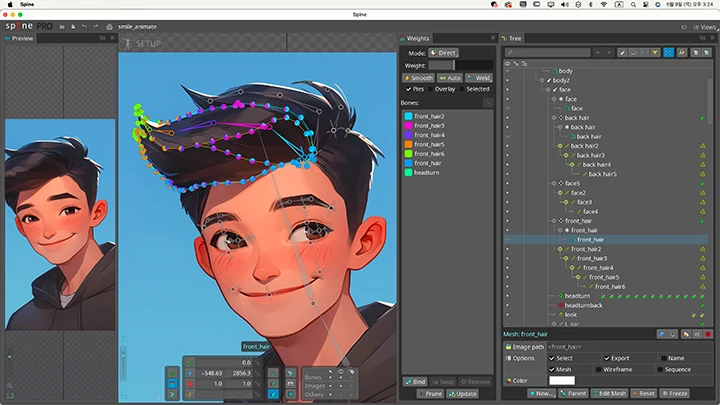720x405 pixels.
Task: Select the Scale tool icon
Action: click(x=190, y=383)
